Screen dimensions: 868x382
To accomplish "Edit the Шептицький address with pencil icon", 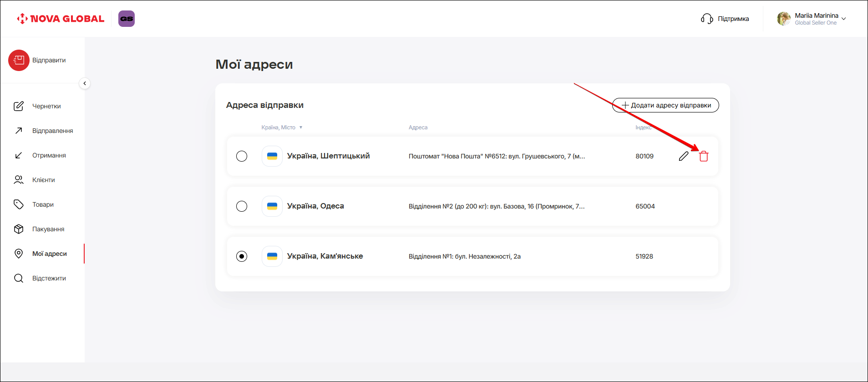I will [683, 156].
